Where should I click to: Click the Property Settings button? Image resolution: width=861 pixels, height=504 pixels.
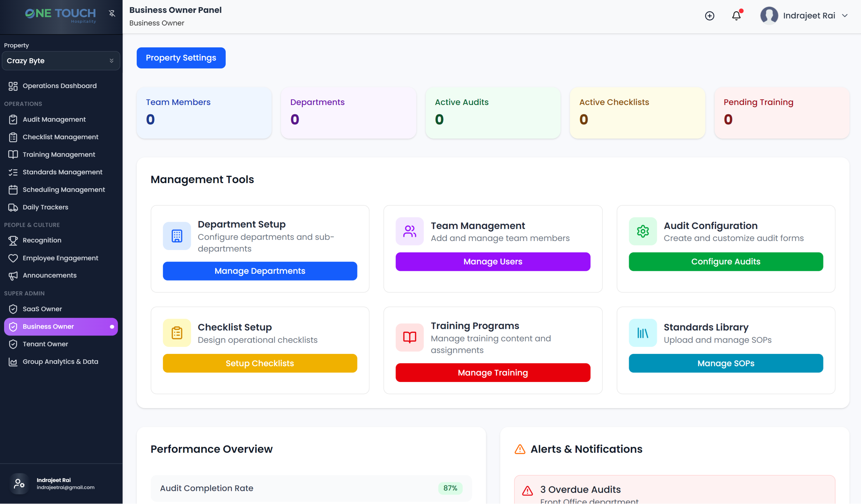point(181,58)
